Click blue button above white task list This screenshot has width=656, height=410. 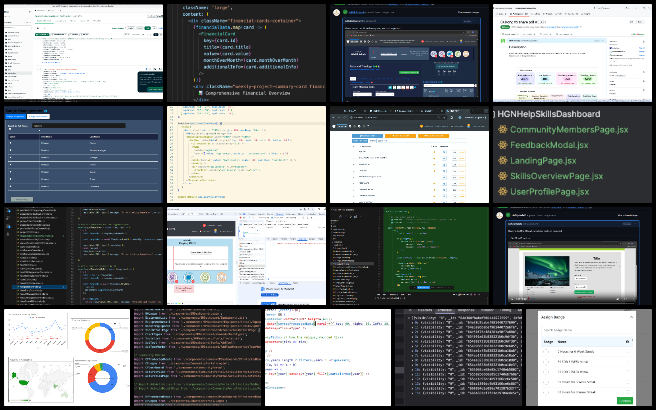(367, 136)
